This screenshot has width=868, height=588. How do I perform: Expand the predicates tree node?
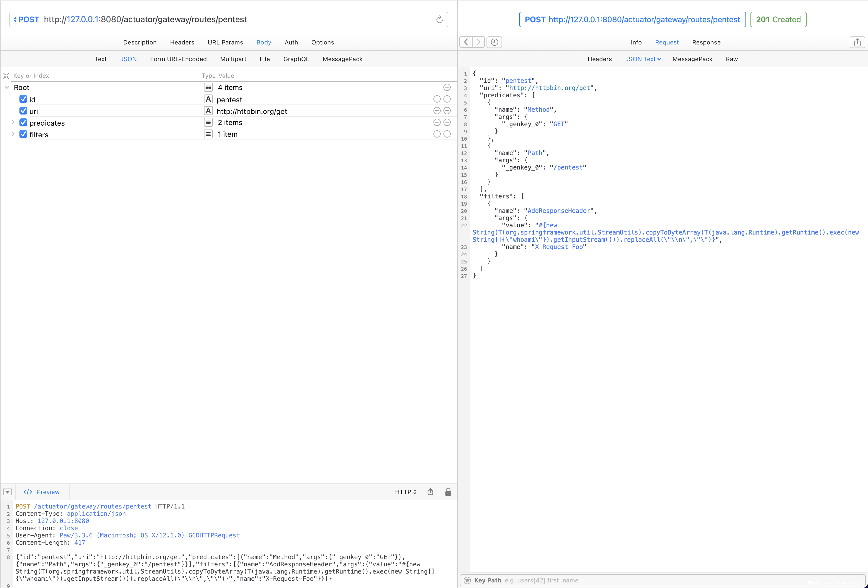pyautogui.click(x=13, y=123)
